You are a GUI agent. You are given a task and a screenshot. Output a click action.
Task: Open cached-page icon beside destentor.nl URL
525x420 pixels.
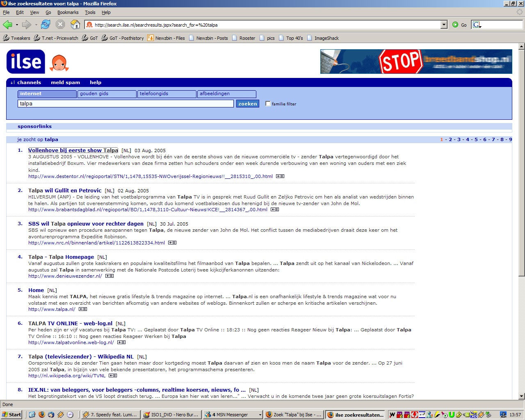pyautogui.click(x=280, y=176)
